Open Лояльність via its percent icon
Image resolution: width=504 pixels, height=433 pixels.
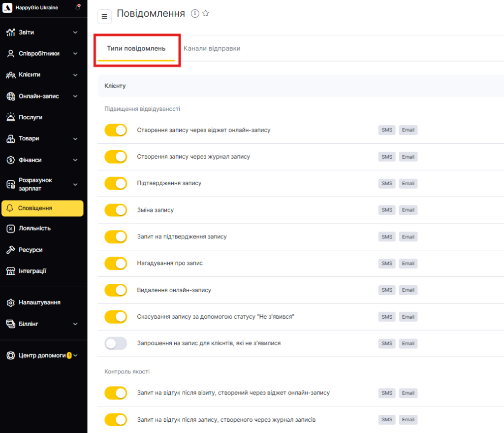tap(11, 229)
